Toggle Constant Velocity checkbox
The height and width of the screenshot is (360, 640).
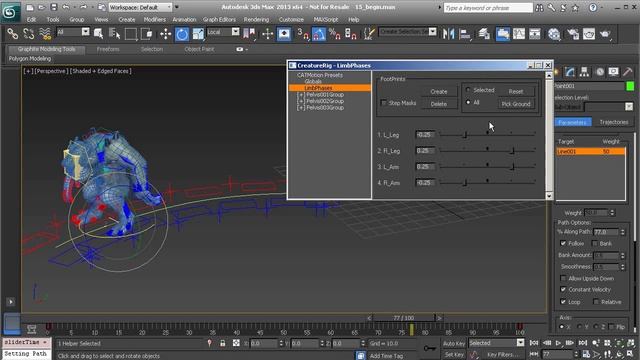pos(563,289)
